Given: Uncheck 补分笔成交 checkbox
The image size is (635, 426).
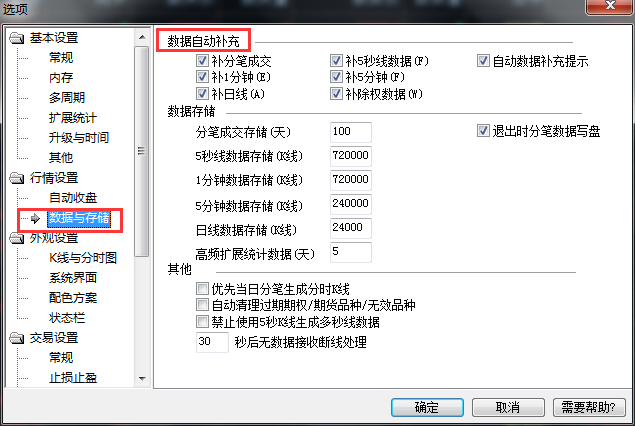Looking at the screenshot, I should pos(202,61).
